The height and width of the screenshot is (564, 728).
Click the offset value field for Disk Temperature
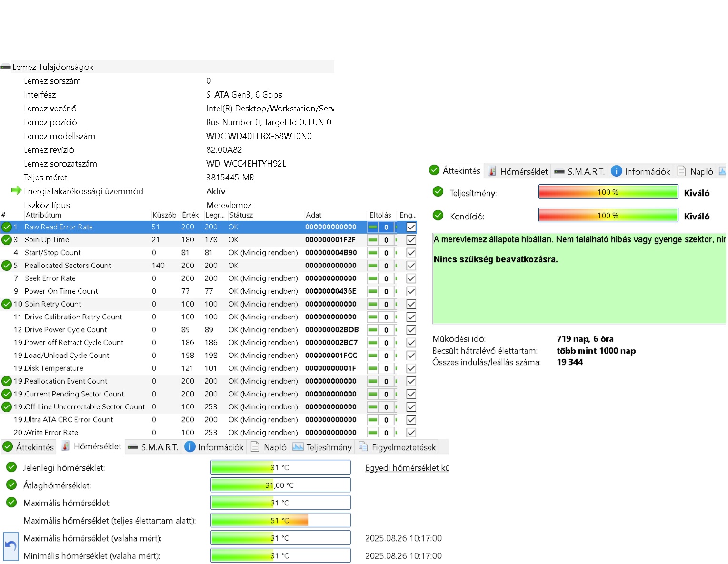[x=386, y=368]
